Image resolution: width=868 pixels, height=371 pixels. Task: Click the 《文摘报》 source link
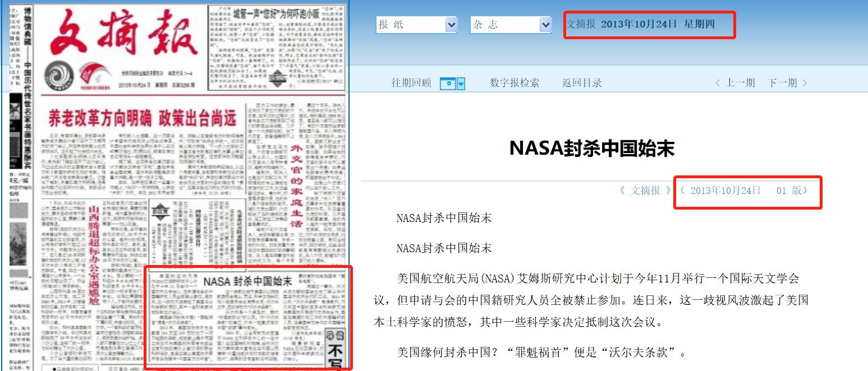645,191
